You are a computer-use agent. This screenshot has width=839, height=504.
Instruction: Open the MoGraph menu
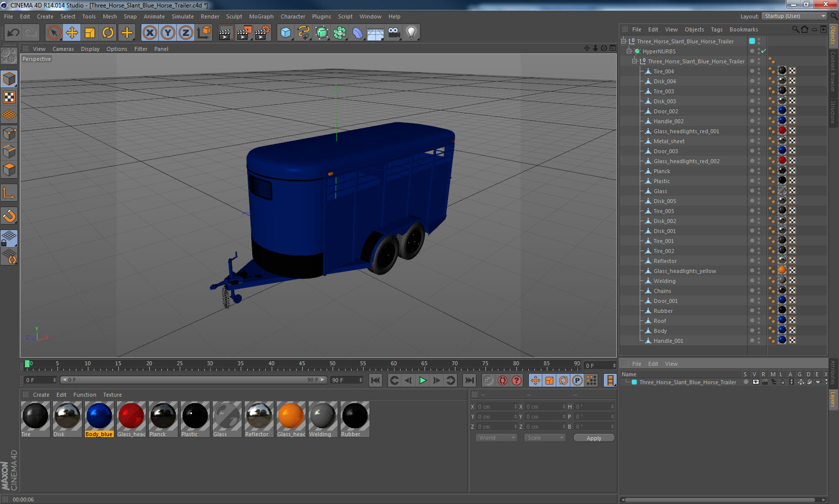pyautogui.click(x=261, y=16)
